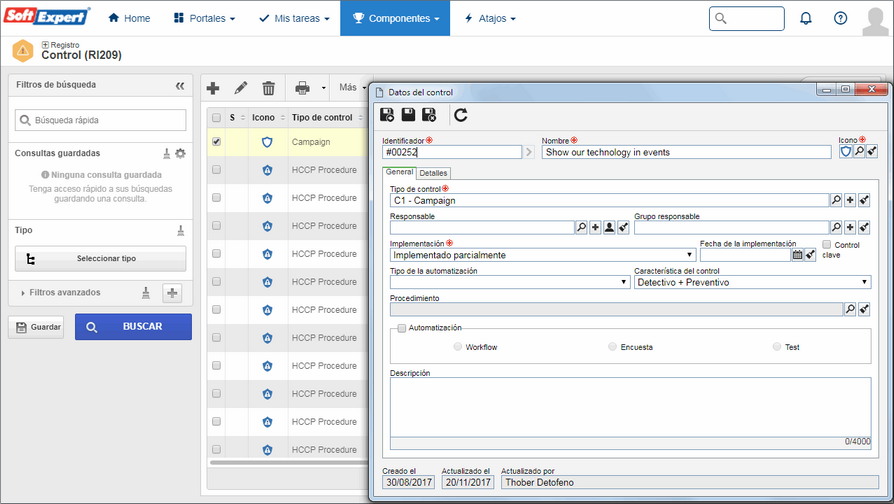894x504 pixels.
Task: Expand Filtros avanzados section
Action: 60,292
